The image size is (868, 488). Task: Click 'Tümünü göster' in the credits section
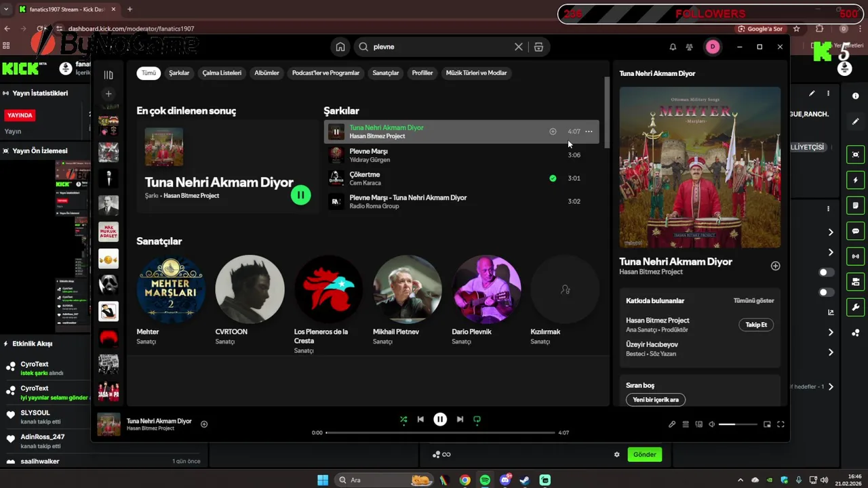point(753,300)
